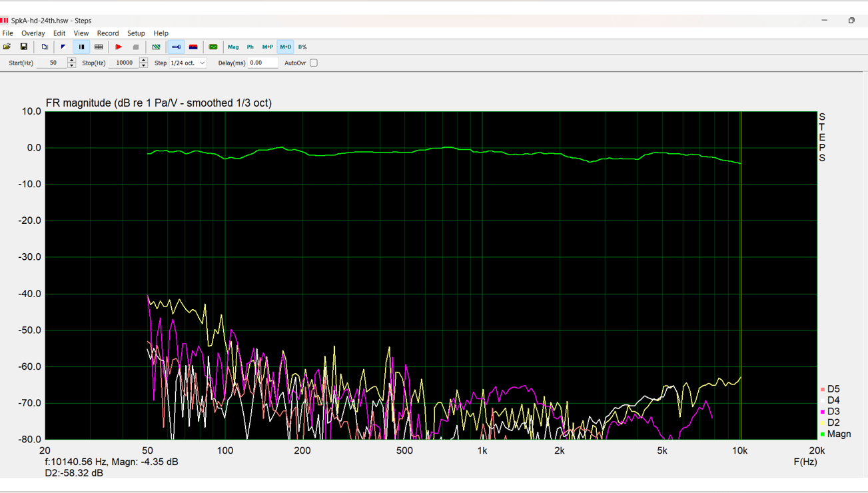
Task: Click the Open file toolbar icon
Action: click(7, 47)
